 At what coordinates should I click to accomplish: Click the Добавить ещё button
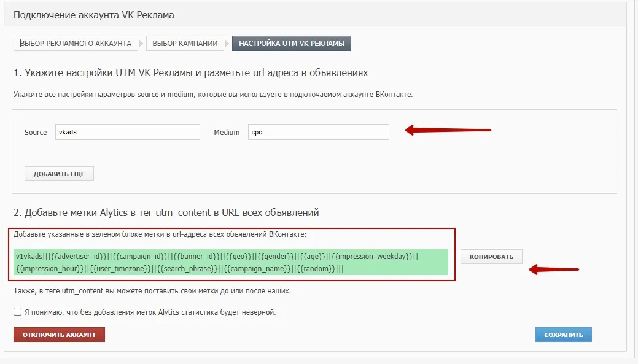coord(59,174)
